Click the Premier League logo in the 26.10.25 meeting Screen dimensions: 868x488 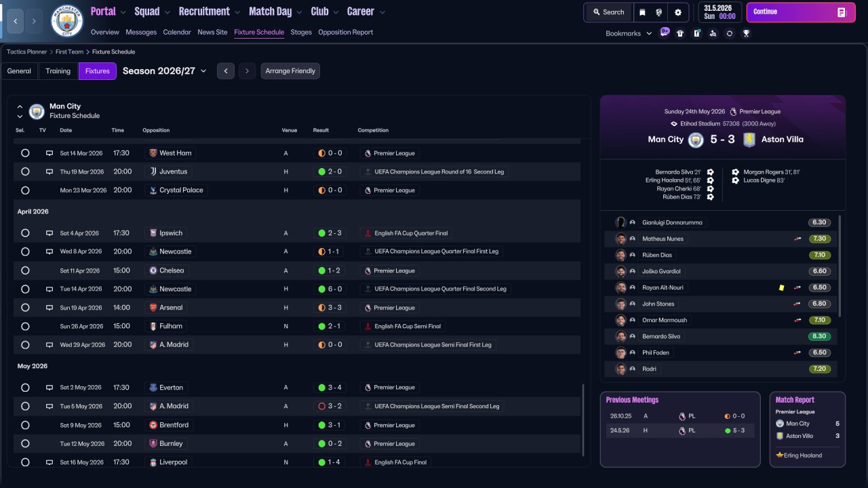pyautogui.click(x=682, y=416)
